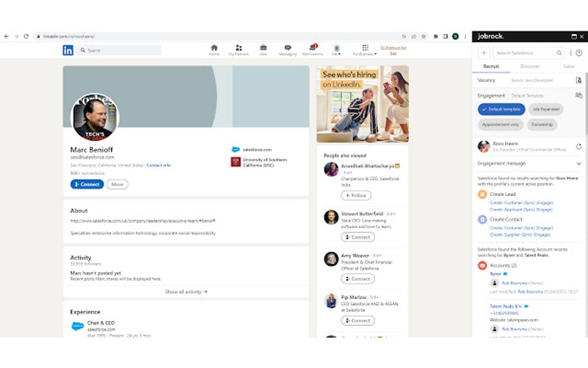Open the Byner account link
This screenshot has width=588, height=368.
(x=495, y=274)
